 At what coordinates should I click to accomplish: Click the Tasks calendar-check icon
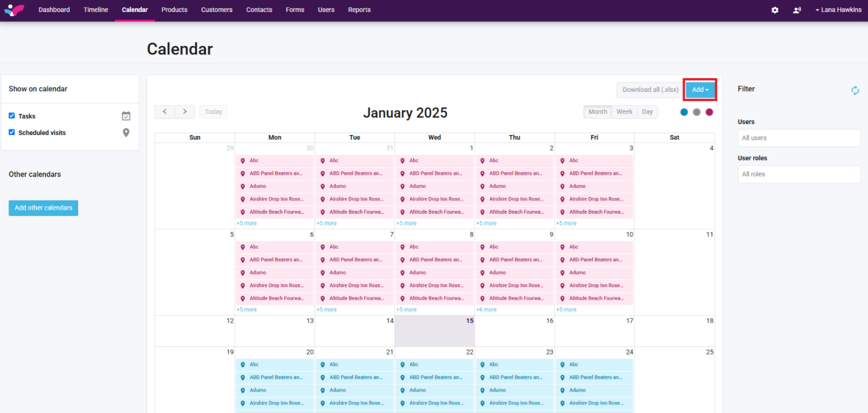click(x=126, y=116)
